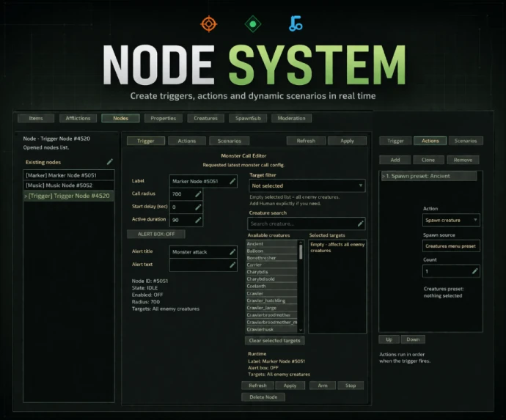Expand the Spawn preset: Ancient action entry
The height and width of the screenshot is (420, 506).
[384, 177]
